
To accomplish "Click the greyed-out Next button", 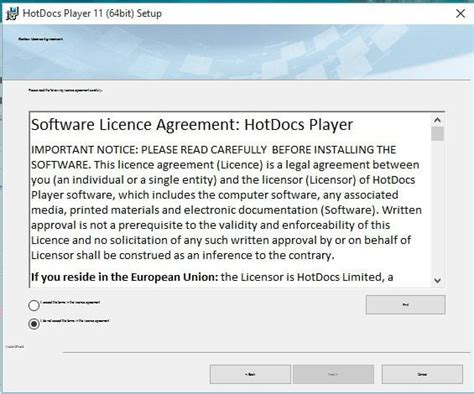I will (x=333, y=374).
